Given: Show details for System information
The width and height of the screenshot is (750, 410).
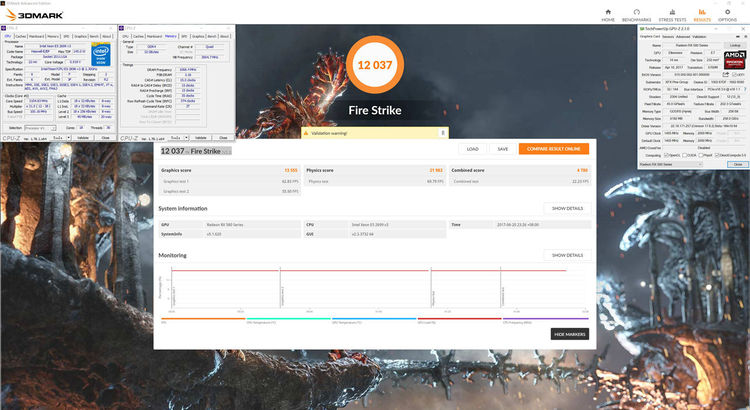Looking at the screenshot, I should click(x=567, y=209).
